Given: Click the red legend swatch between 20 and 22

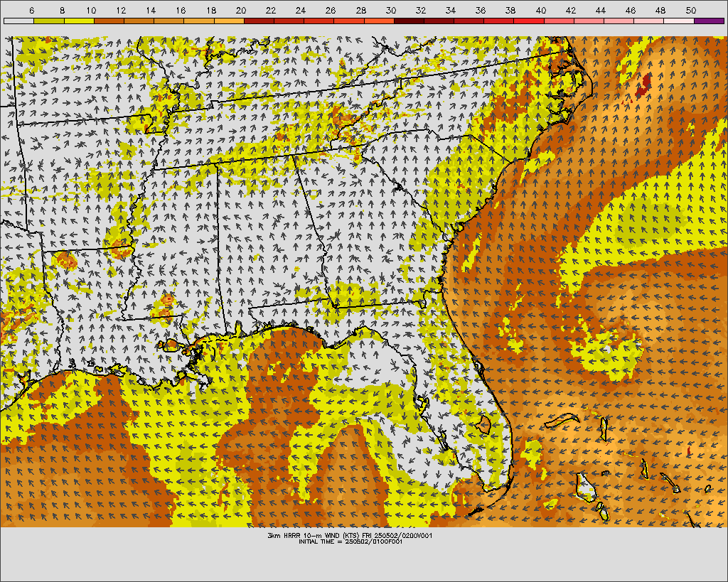Looking at the screenshot, I should point(259,21).
